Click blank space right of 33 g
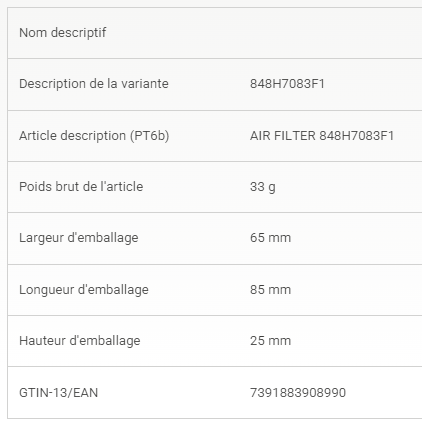The height and width of the screenshot is (427, 422). [x=348, y=187]
